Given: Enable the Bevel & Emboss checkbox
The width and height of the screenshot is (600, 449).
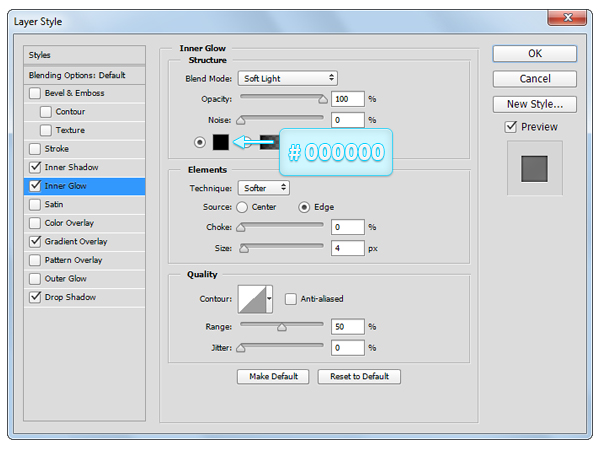Looking at the screenshot, I should click(x=37, y=93).
